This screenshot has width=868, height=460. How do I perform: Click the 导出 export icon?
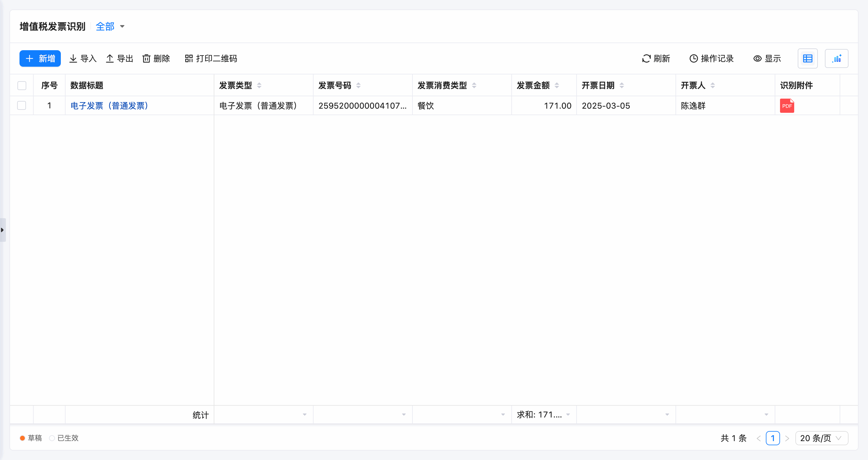(x=110, y=59)
